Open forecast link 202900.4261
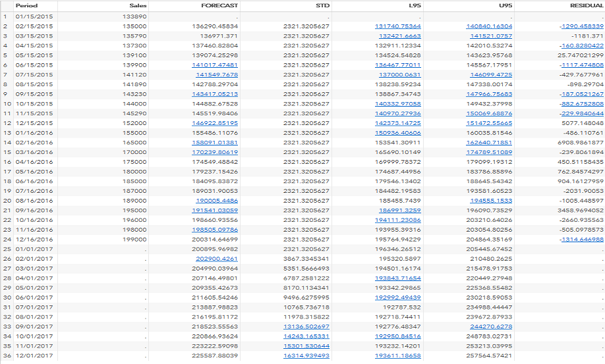Screen dimensions: 605x364 [217, 259]
